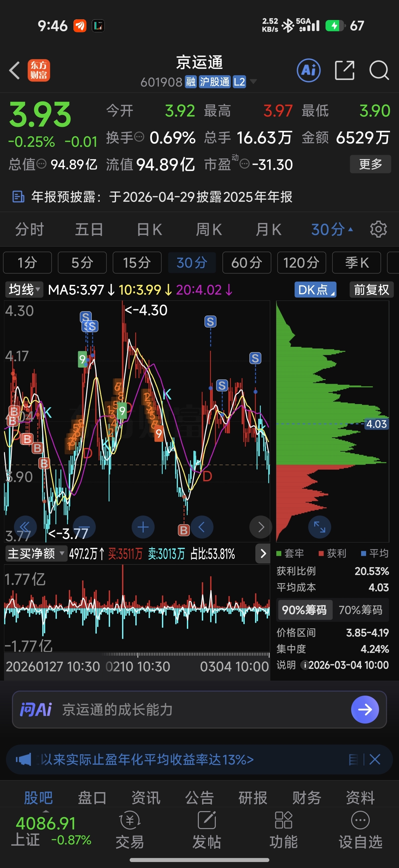The width and height of the screenshot is (399, 868).
Task: Tap the 融 margin tag
Action: (191, 82)
